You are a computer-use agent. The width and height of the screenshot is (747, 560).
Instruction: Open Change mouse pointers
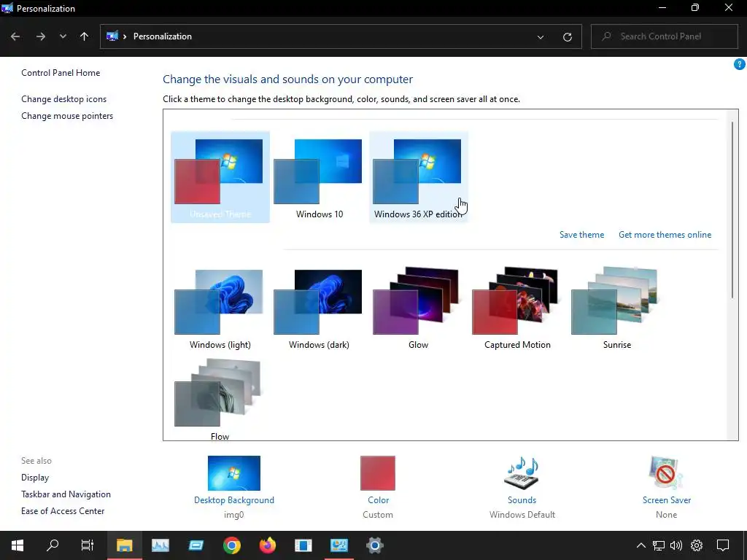coord(67,116)
